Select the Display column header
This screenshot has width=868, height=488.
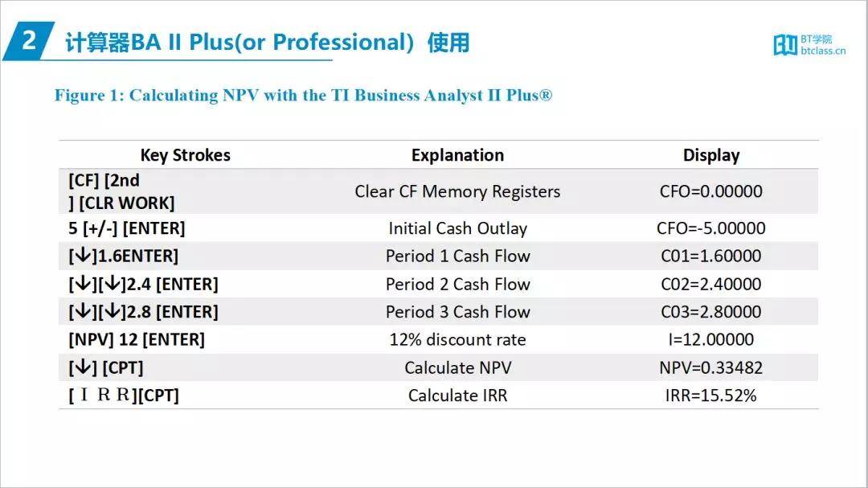(x=711, y=156)
